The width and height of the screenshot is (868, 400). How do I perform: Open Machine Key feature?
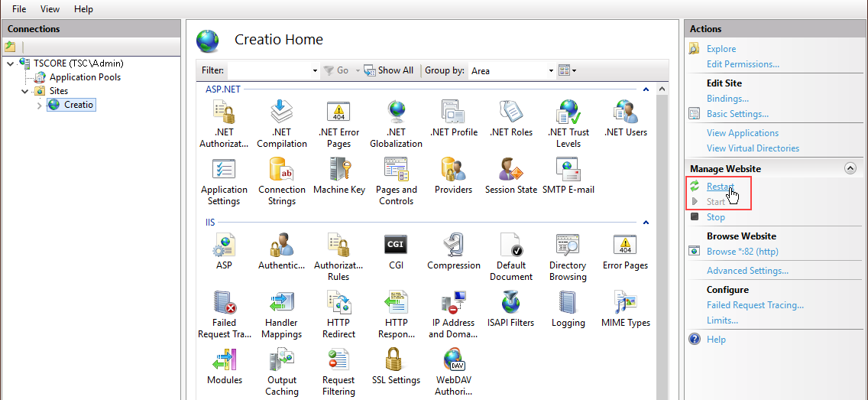click(338, 176)
